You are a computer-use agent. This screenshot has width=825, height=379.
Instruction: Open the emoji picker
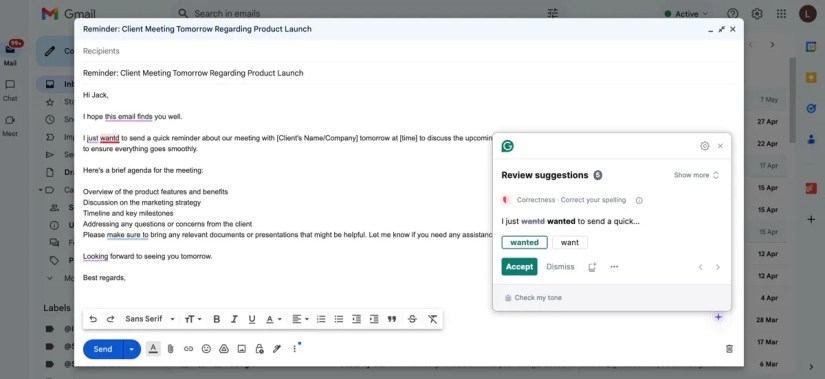click(206, 348)
